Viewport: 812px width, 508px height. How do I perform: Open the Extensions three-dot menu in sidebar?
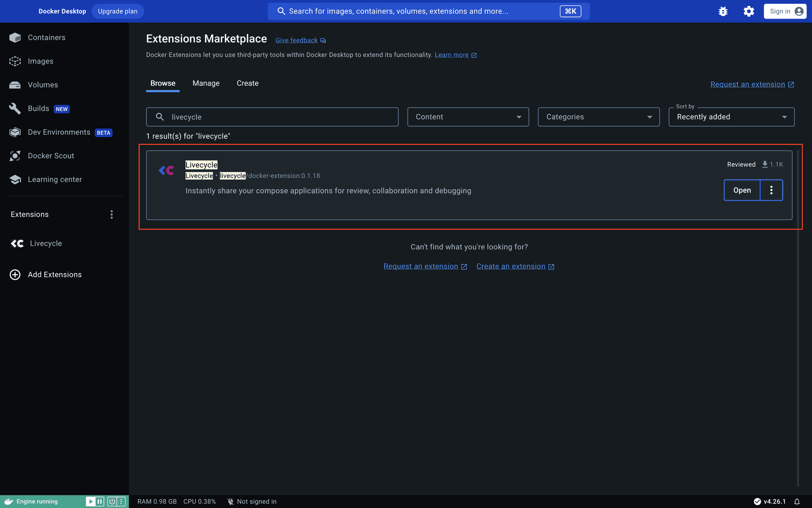pos(112,215)
